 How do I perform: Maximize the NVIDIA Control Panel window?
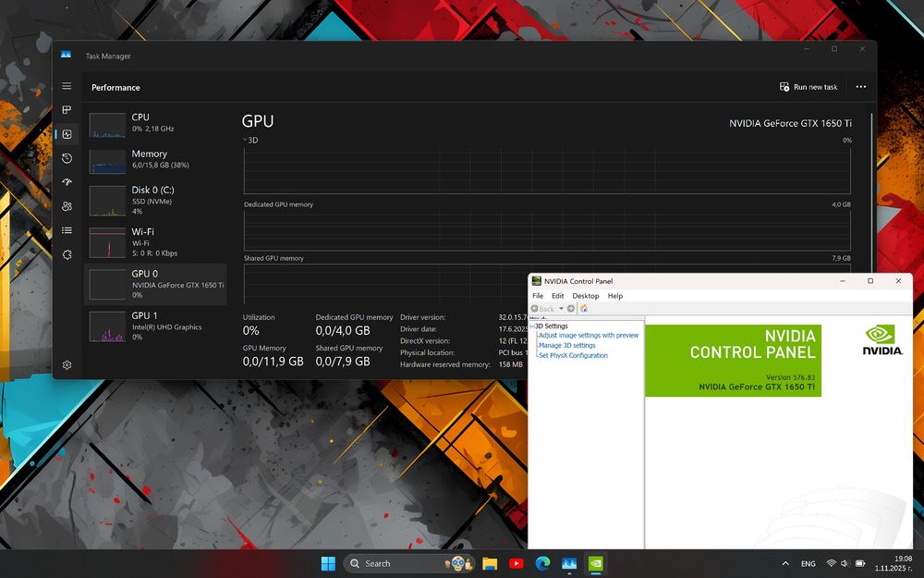(870, 281)
